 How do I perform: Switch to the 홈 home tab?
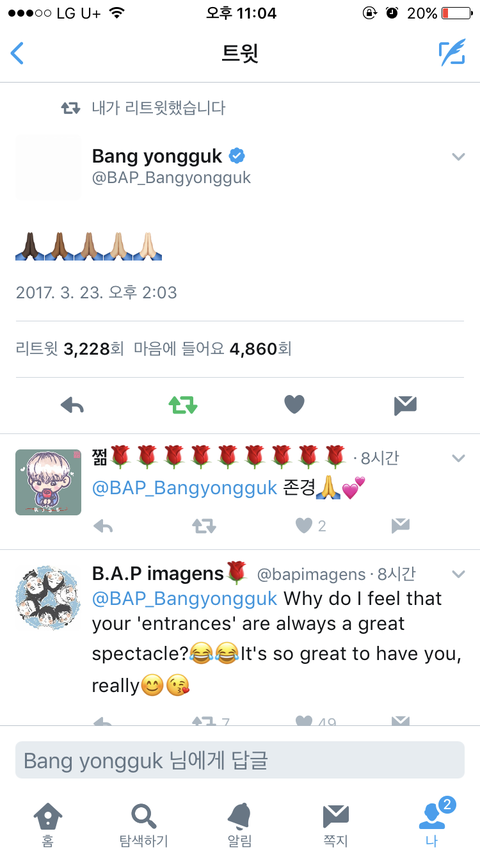coord(48,824)
